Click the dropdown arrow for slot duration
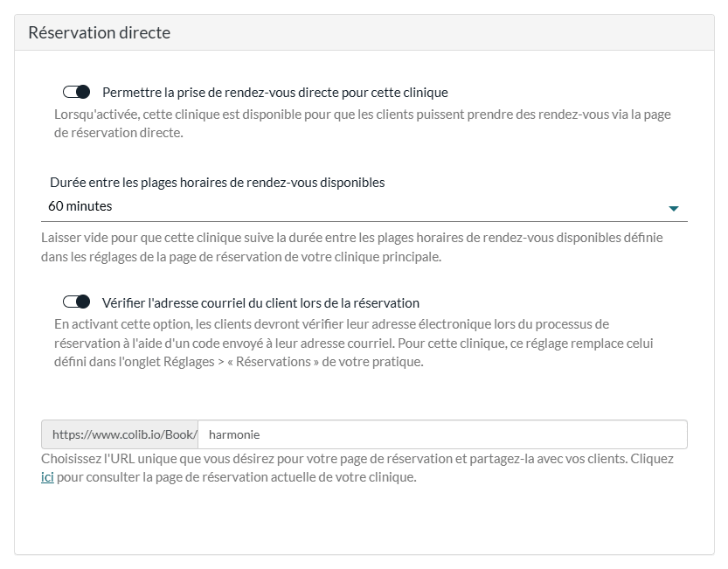 pos(673,209)
